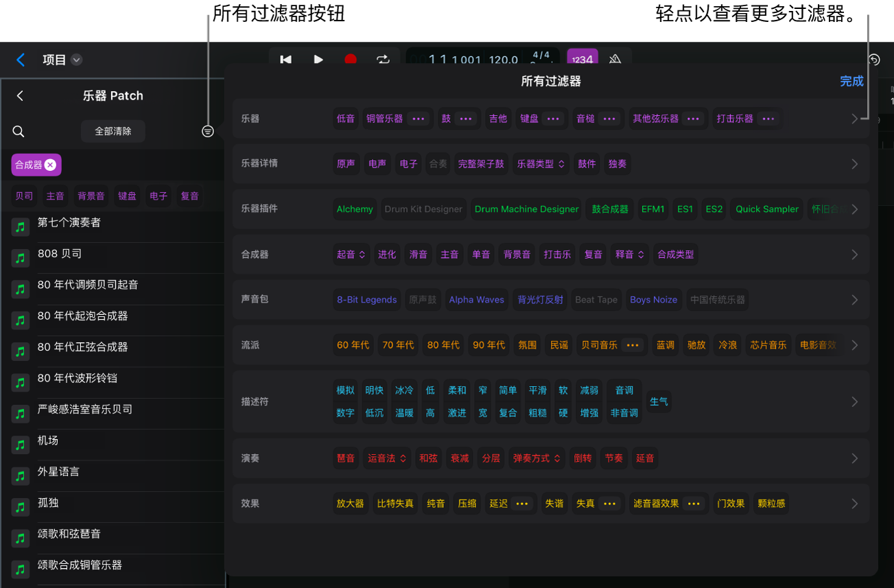
Task: Click the icon beside 机场
Action: pyautogui.click(x=21, y=445)
